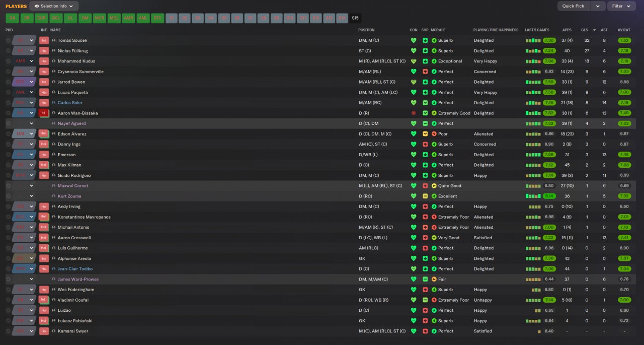This screenshot has width=644, height=345.
Task: Select the GK position slot
Action: click(12, 18)
